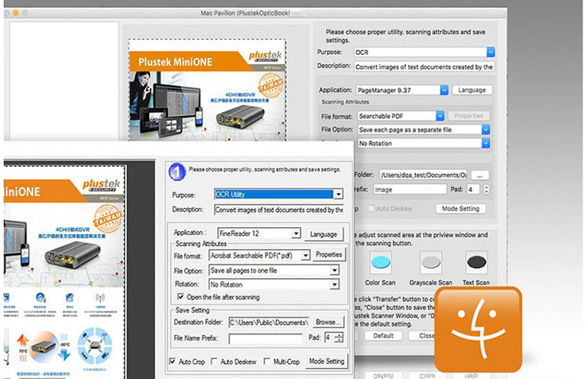Click Language button beside FineReader 12
This screenshot has width=588, height=379.
tap(323, 234)
